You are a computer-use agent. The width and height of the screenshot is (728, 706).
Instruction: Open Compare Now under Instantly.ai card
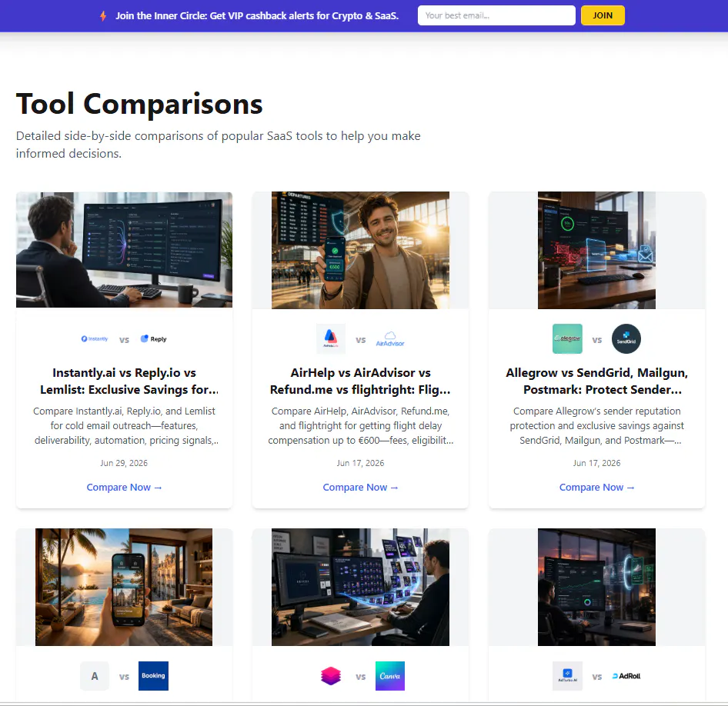tap(124, 487)
